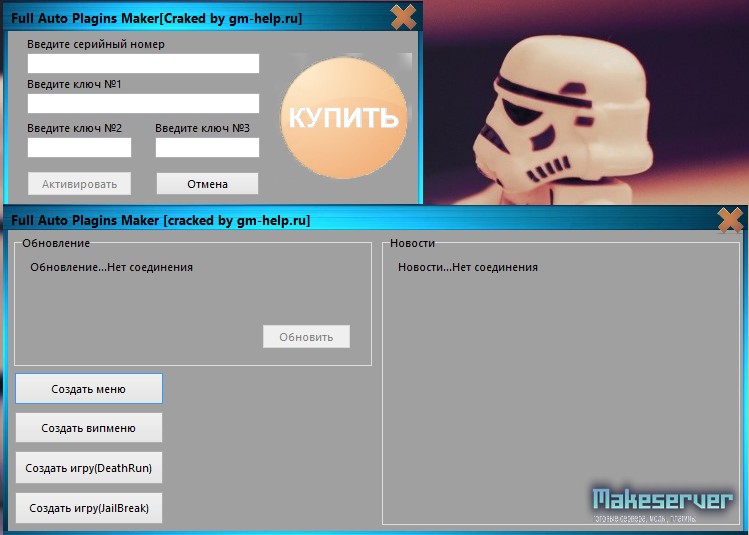Click the Активировать button
This screenshot has width=749, height=535.
[79, 184]
